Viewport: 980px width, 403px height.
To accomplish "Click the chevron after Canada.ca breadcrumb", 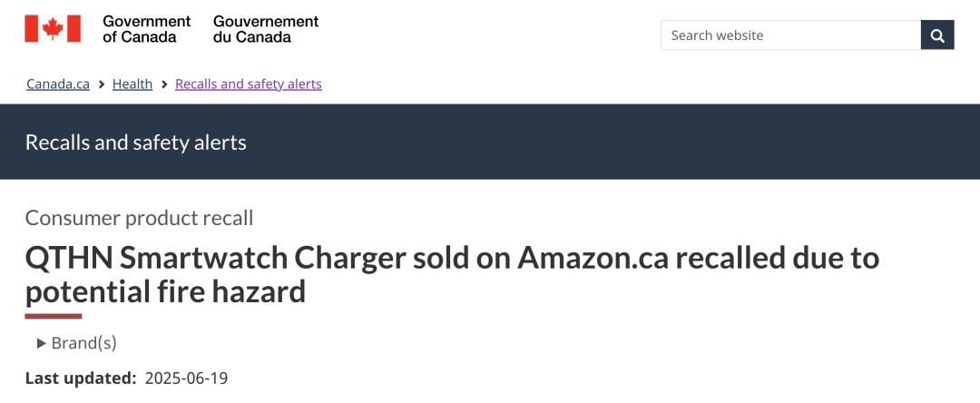I will point(102,84).
